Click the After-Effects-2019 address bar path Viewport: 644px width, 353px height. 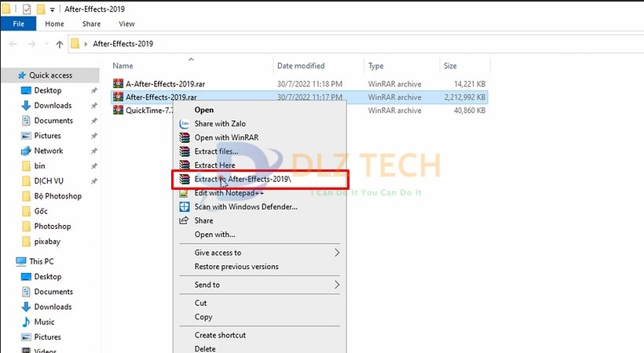tap(123, 43)
